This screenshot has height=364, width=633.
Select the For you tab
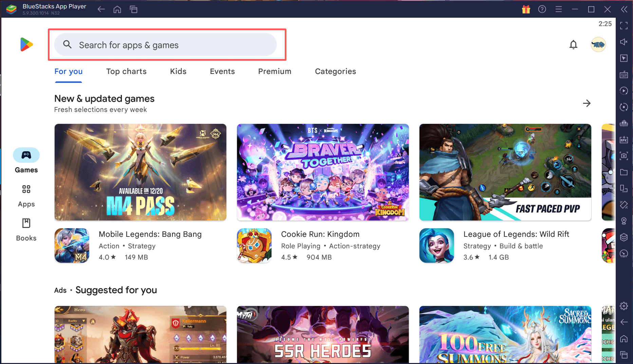[69, 71]
